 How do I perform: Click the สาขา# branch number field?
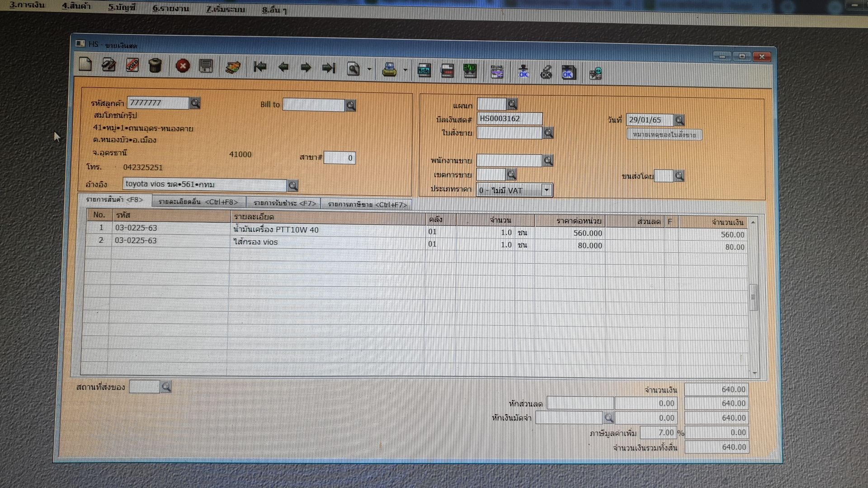[x=340, y=158]
